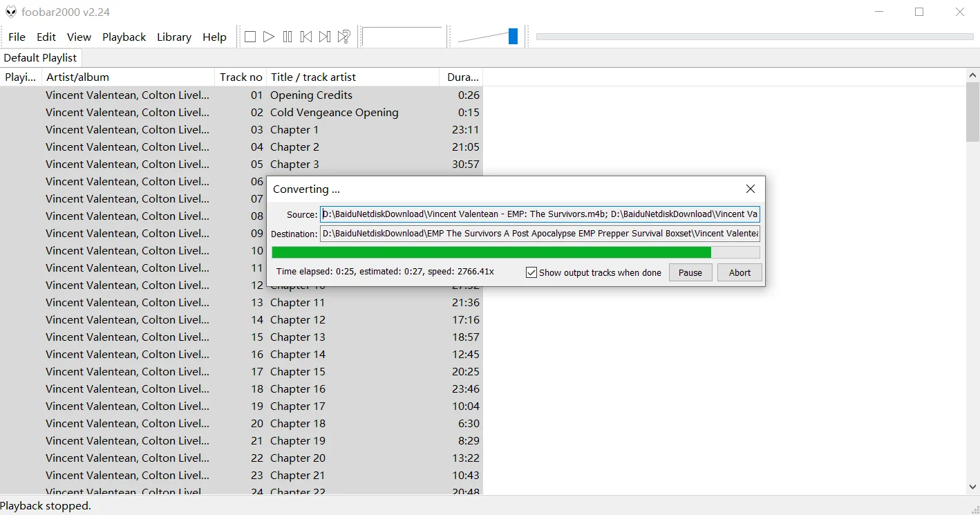Uncheck Show output tracks when done
Screen dimensions: 980x515
pos(531,272)
